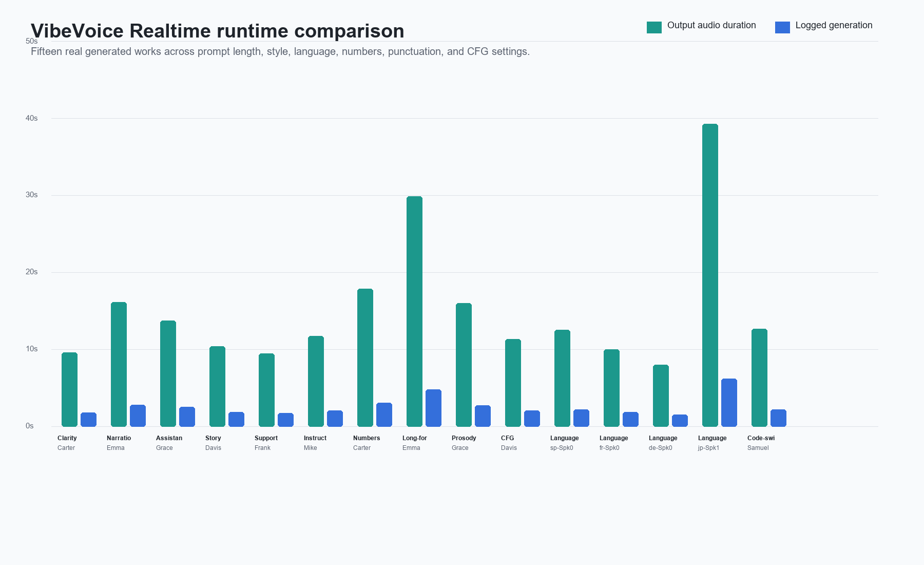Select the blue bar for Clarity Carter
The height and width of the screenshot is (565, 924).
click(x=88, y=420)
